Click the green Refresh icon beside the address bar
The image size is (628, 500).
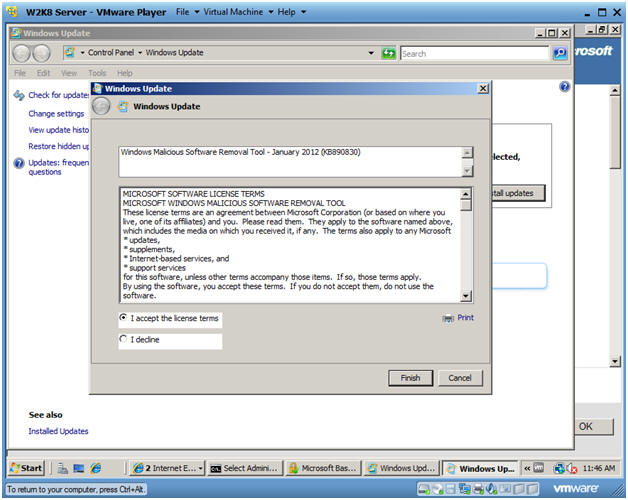click(388, 53)
